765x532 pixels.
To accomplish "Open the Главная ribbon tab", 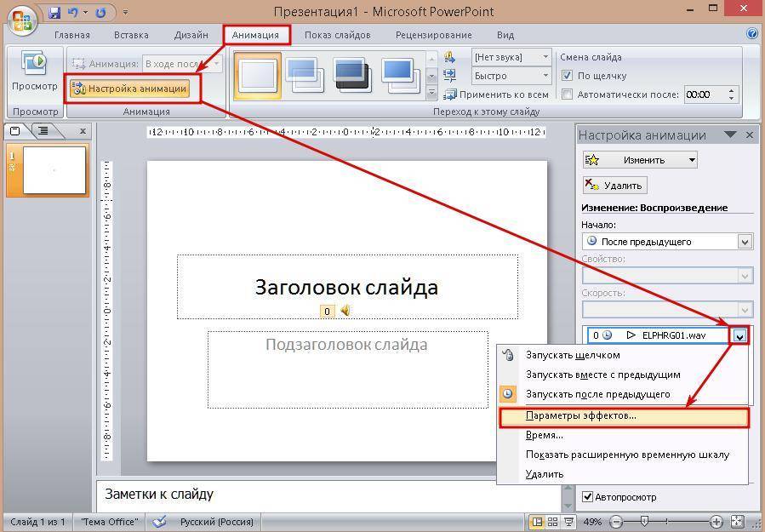I will pyautogui.click(x=72, y=35).
